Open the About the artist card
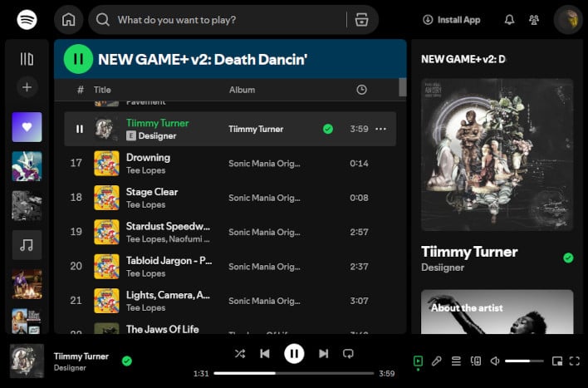Viewport: 588px width, 388px height. coord(497,312)
